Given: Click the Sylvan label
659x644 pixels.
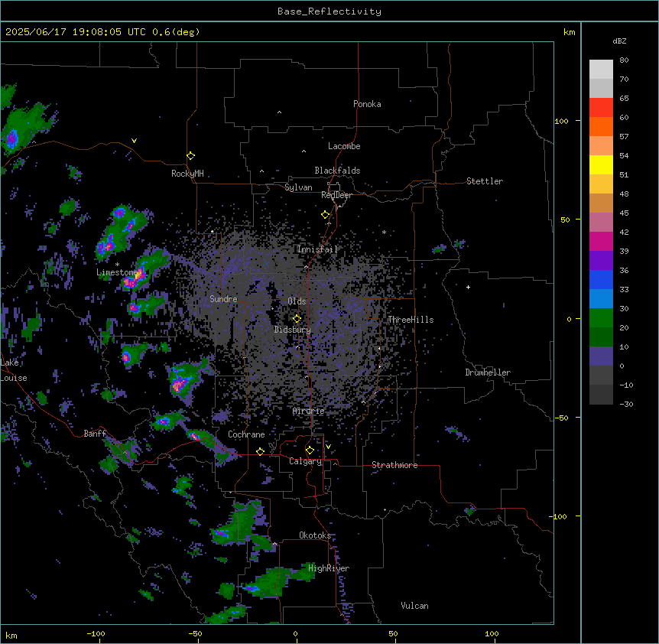Looking at the screenshot, I should coord(298,187).
